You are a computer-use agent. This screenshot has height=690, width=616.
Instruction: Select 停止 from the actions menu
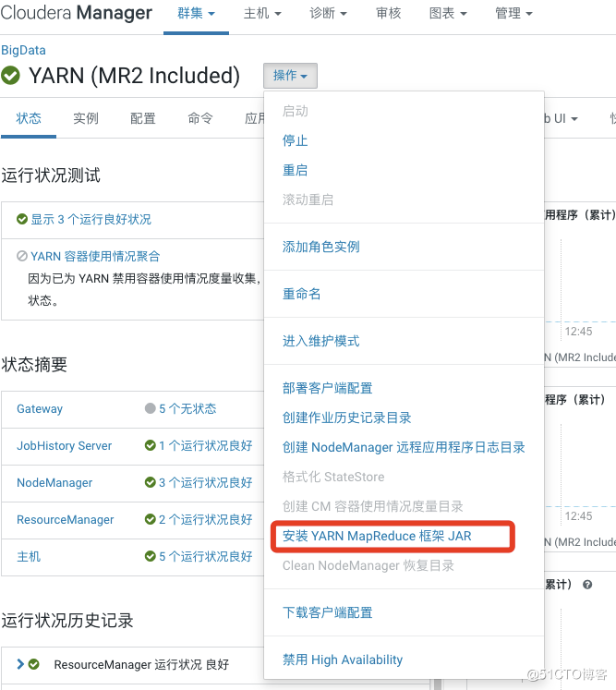pos(295,140)
